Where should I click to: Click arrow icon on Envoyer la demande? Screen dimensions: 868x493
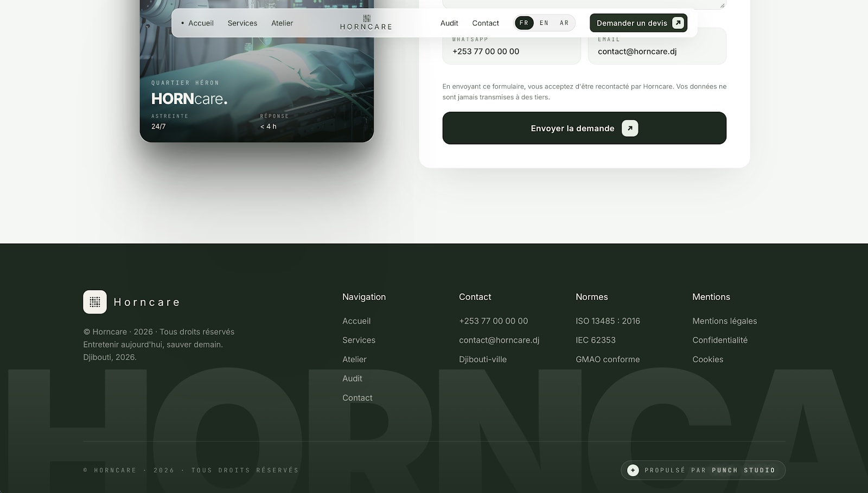point(630,128)
